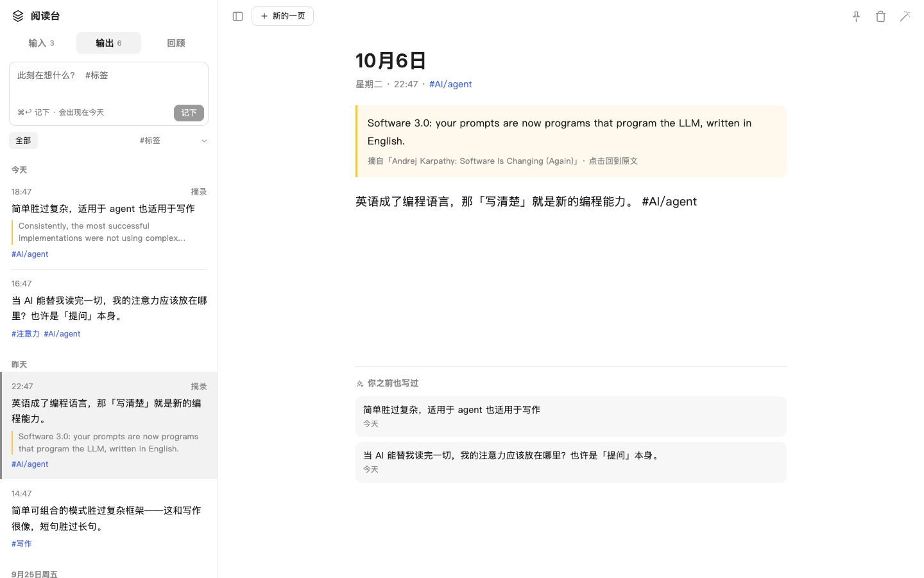This screenshot has height=578, width=924.
Task: Pin this note with the pushpin icon
Action: [x=856, y=16]
